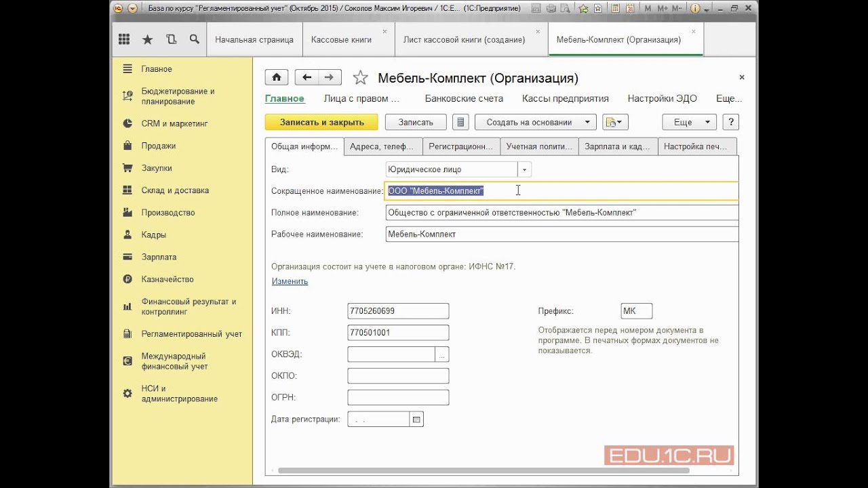868x488 pixels.
Task: Open the search magnifier icon
Action: (195, 39)
